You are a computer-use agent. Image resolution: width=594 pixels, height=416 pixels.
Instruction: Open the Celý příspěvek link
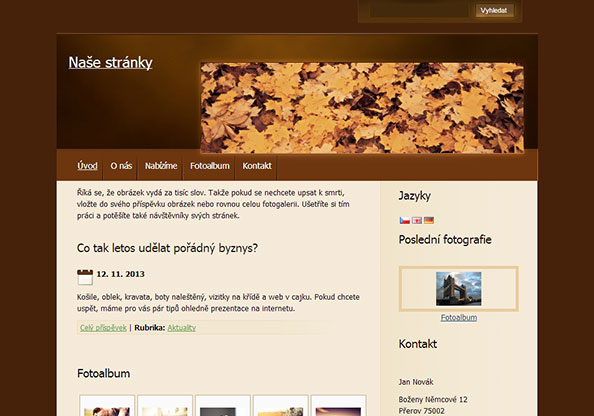tap(103, 328)
